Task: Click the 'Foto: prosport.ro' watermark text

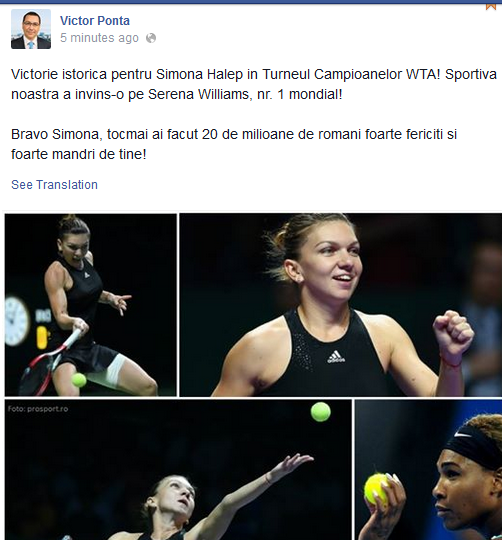Action: tap(38, 409)
